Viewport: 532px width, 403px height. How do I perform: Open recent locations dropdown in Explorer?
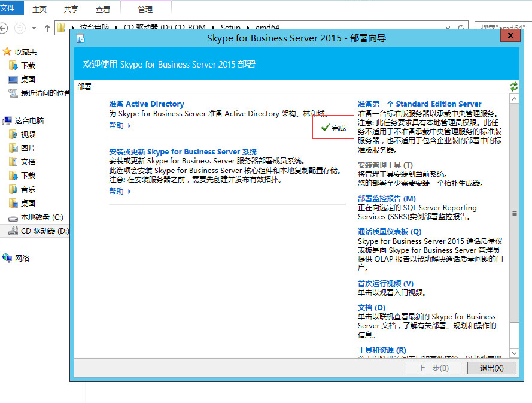tap(34, 28)
